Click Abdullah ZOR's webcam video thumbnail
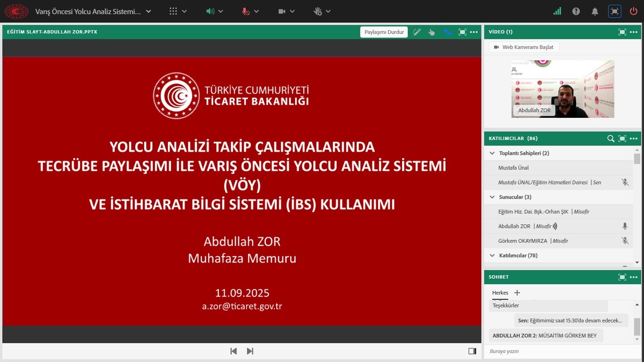The image size is (644, 362). coord(563,89)
